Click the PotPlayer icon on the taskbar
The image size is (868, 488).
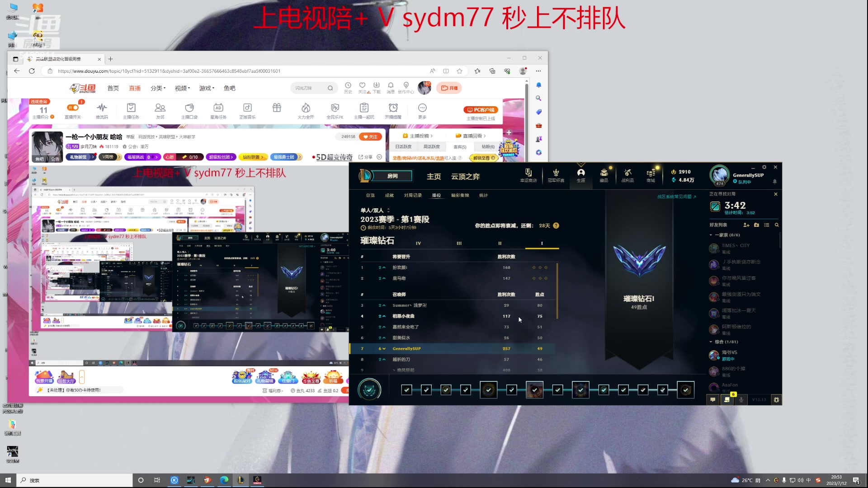(x=208, y=480)
